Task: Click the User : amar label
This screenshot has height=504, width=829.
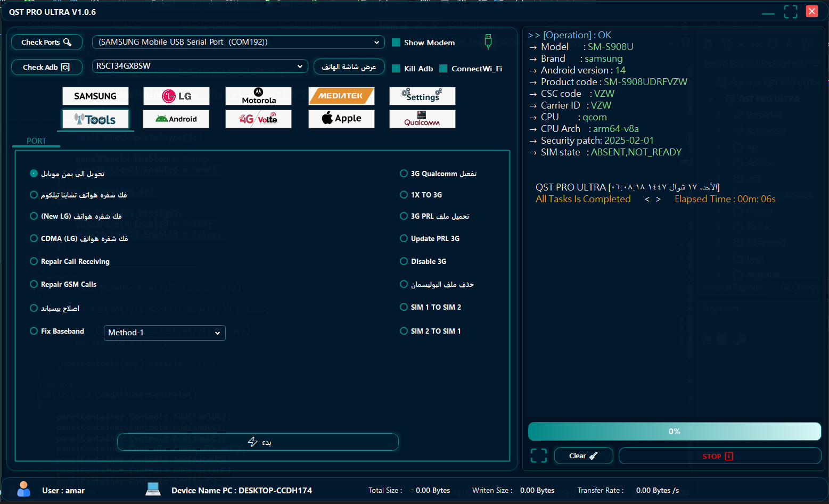Action: click(x=63, y=491)
